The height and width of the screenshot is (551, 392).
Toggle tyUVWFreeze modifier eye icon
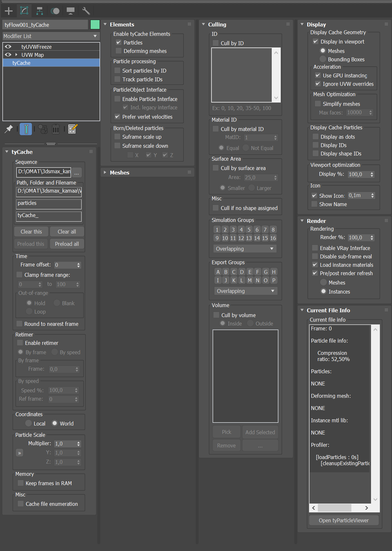pos(8,46)
